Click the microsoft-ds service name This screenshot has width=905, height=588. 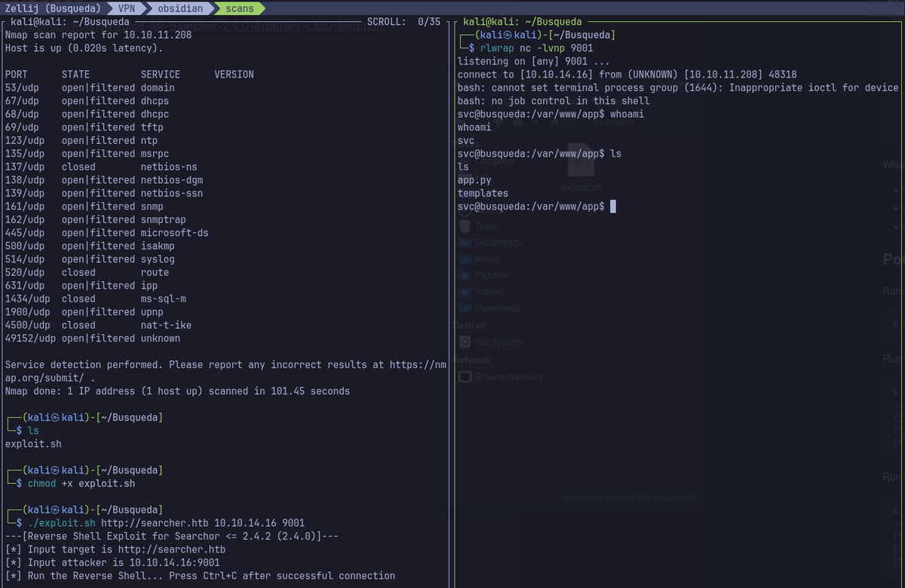174,233
